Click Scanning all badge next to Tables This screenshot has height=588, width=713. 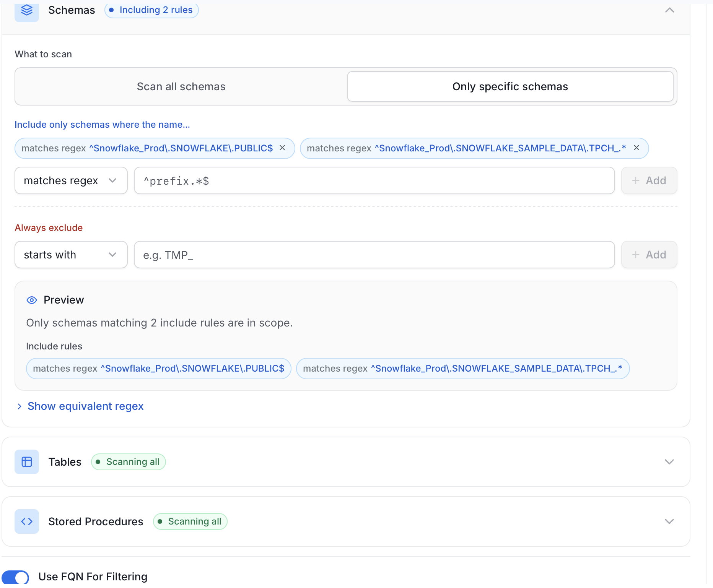click(x=129, y=462)
